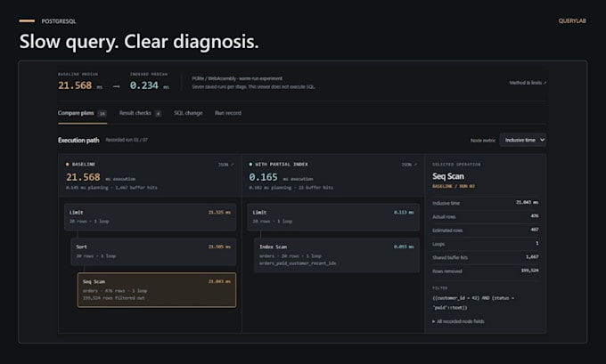Screen dimensions: 606x364
Task: Click the blue dot beside WITH PARTIAL INDEX
Action: [x=250, y=165]
